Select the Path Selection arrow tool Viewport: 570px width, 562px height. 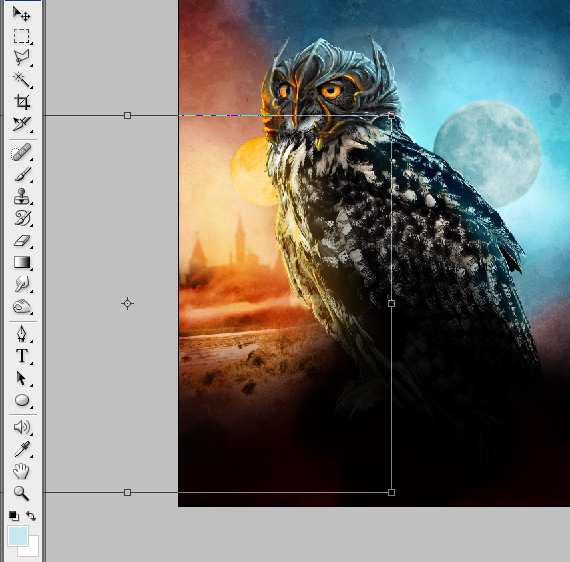click(21, 378)
